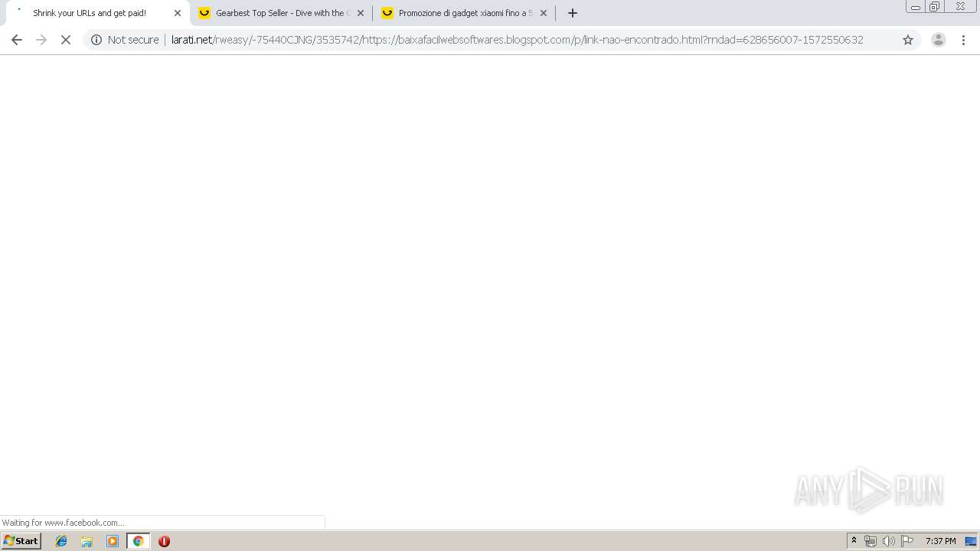Viewport: 980px width, 551px height.
Task: Open the volume speaker tray icon
Action: point(888,541)
